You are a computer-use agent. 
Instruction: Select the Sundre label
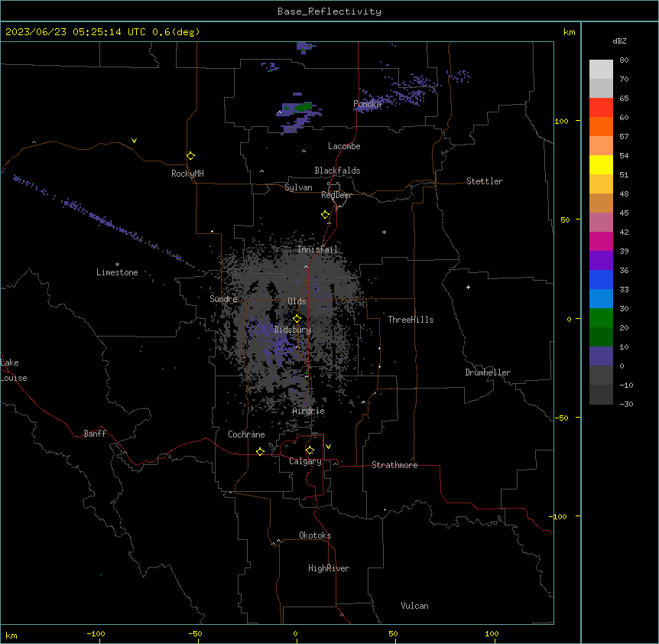223,299
